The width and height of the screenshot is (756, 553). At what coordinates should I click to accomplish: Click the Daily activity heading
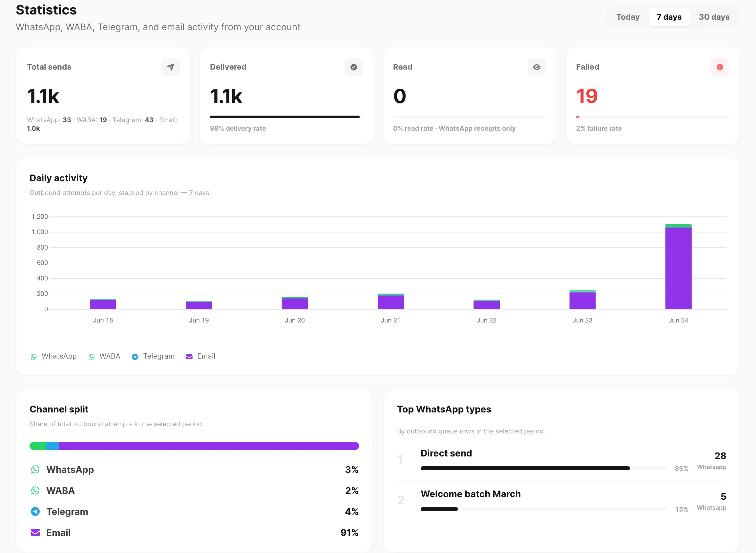point(58,178)
